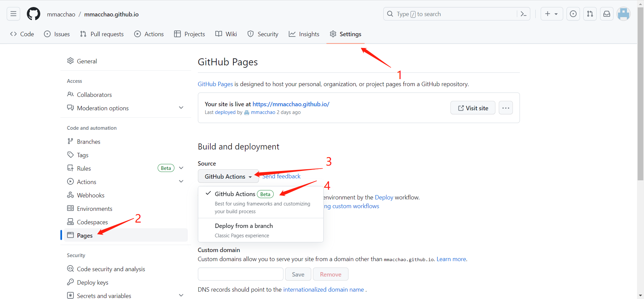644x299 pixels.
Task: Expand the Rules section chevron
Action: pyautogui.click(x=181, y=168)
